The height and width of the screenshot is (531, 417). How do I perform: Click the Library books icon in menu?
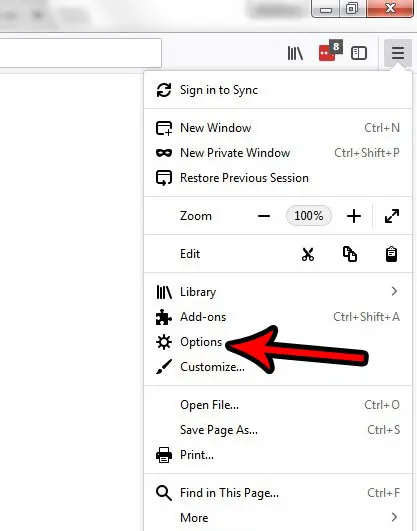coord(164,292)
